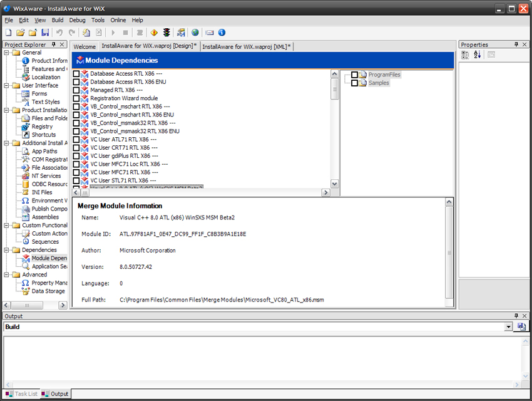532x401 pixels.
Task: Click module list scroll down arrow
Action: coord(335,184)
